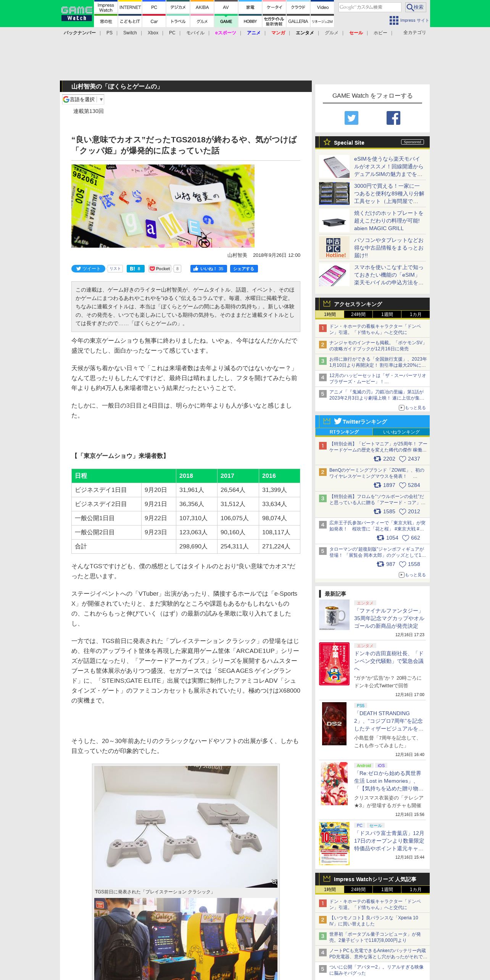The width and height of the screenshot is (490, 980).
Task: Click the Tweet button
Action: 88,269
